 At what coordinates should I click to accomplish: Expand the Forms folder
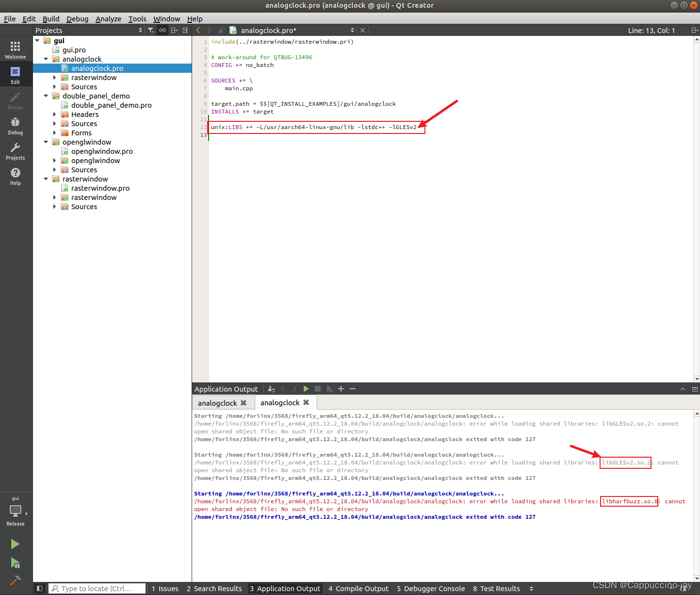click(x=55, y=133)
